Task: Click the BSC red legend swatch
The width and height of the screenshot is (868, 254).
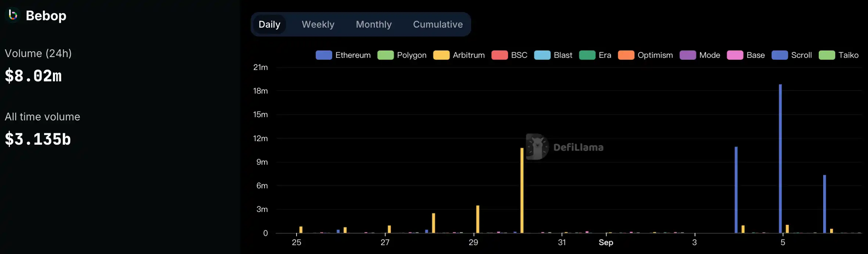Action: click(499, 55)
